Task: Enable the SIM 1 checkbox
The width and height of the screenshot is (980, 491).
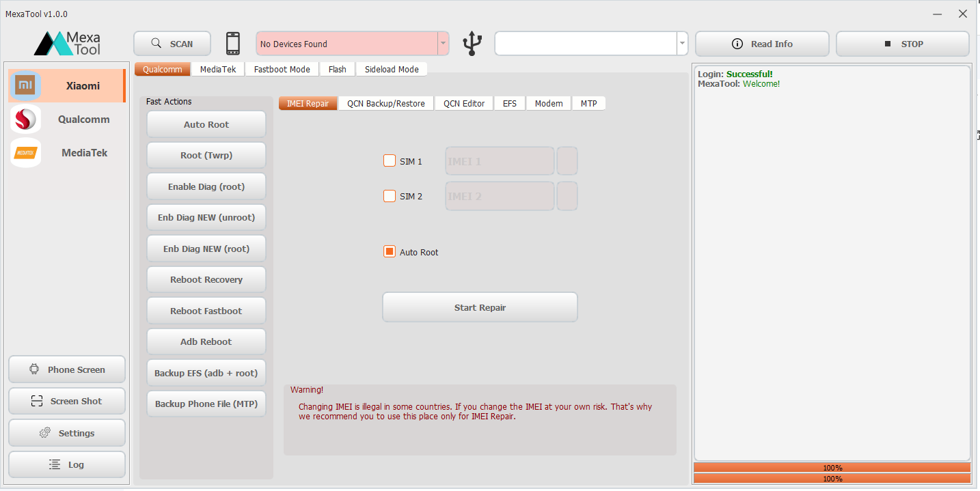Action: [x=390, y=160]
